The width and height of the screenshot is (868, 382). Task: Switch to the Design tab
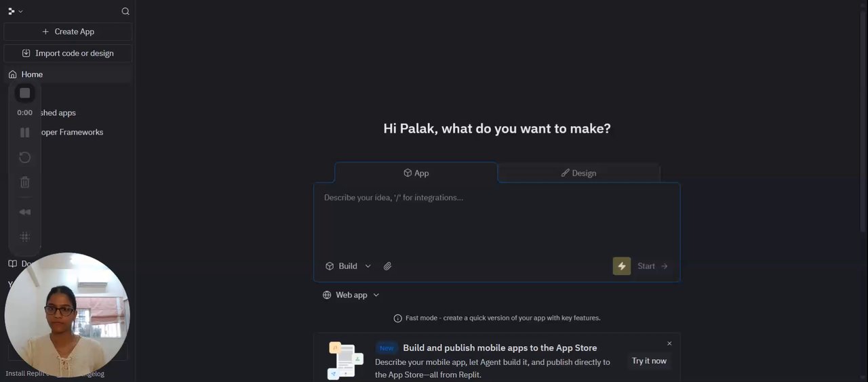click(x=578, y=173)
